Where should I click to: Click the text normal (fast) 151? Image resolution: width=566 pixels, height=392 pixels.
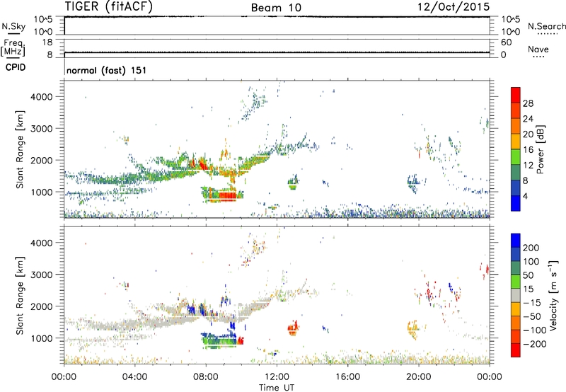[107, 70]
